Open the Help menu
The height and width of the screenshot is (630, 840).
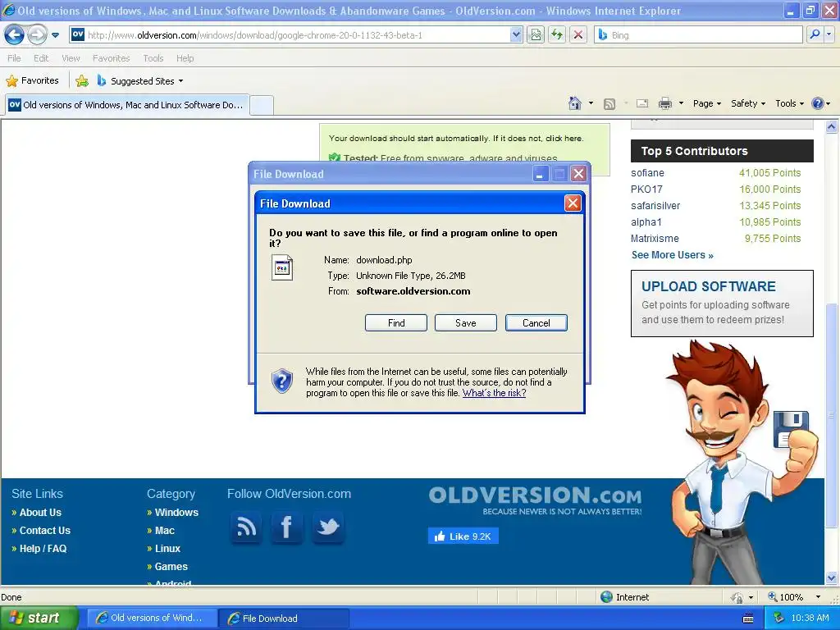[185, 58]
